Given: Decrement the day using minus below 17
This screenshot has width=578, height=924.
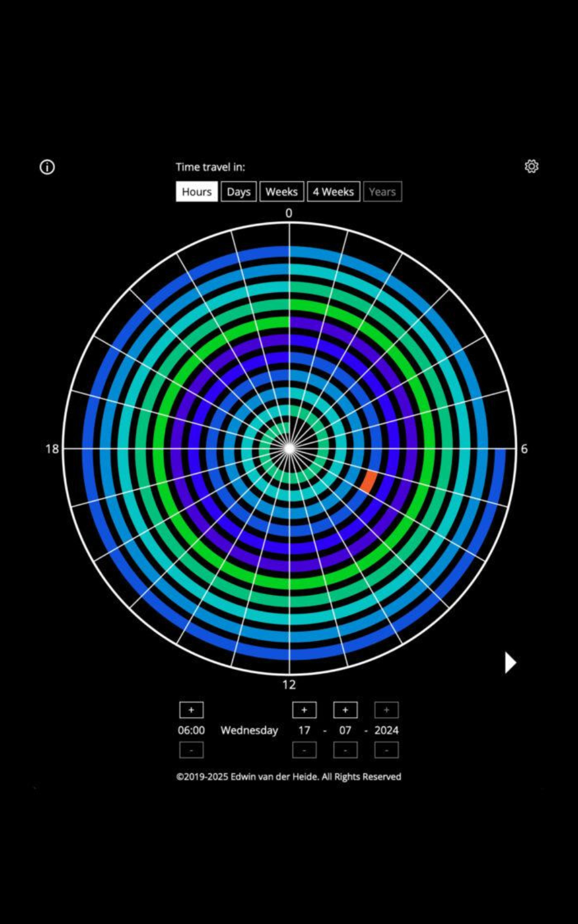Looking at the screenshot, I should point(304,750).
